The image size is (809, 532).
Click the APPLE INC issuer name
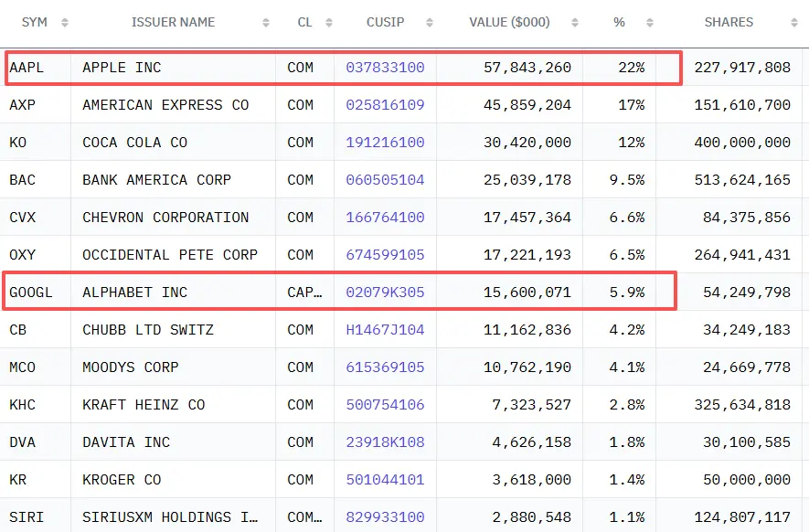(122, 68)
